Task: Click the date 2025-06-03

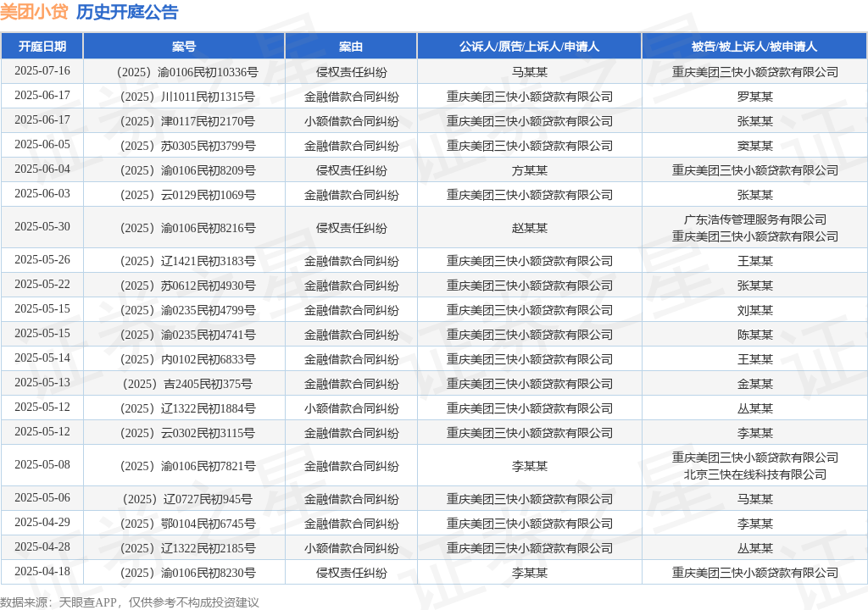Action: [x=42, y=193]
